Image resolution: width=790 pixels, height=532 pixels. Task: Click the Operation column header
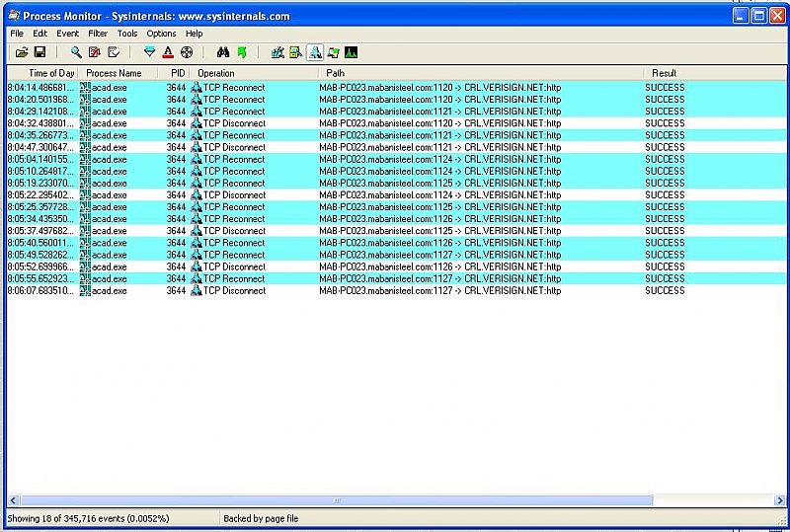pyautogui.click(x=254, y=73)
